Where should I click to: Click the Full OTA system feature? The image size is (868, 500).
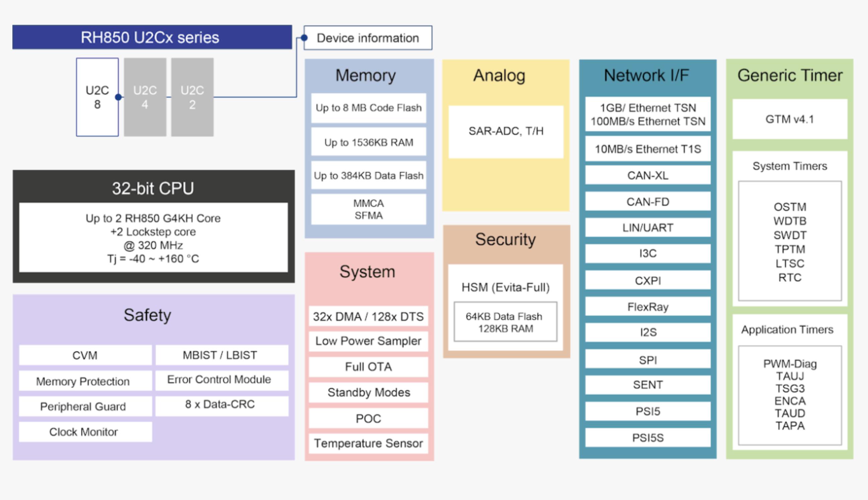click(x=368, y=367)
